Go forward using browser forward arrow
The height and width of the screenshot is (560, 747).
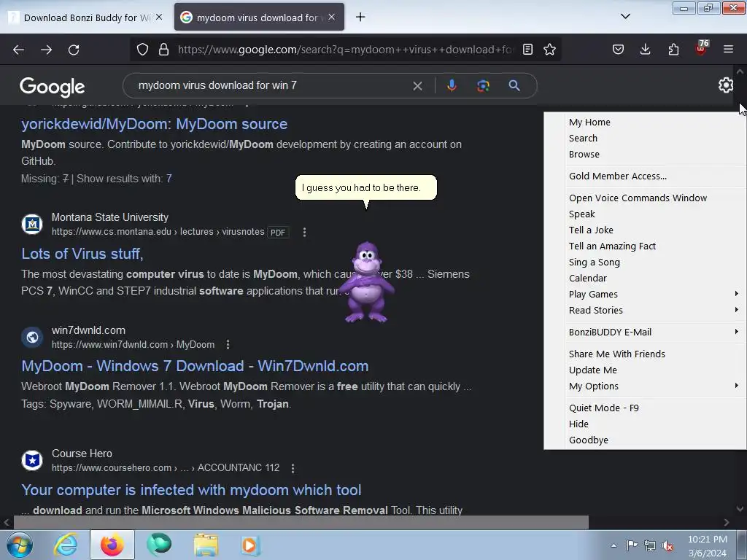tap(46, 50)
